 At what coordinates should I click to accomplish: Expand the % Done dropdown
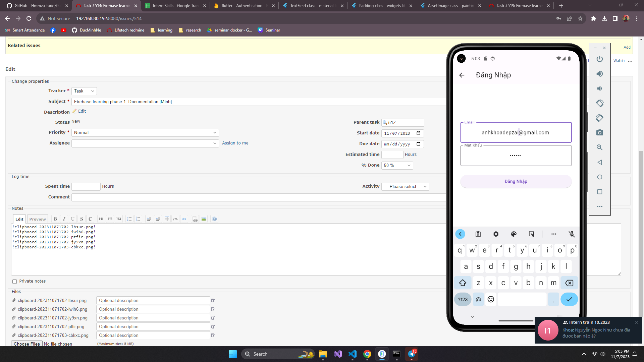pyautogui.click(x=397, y=166)
